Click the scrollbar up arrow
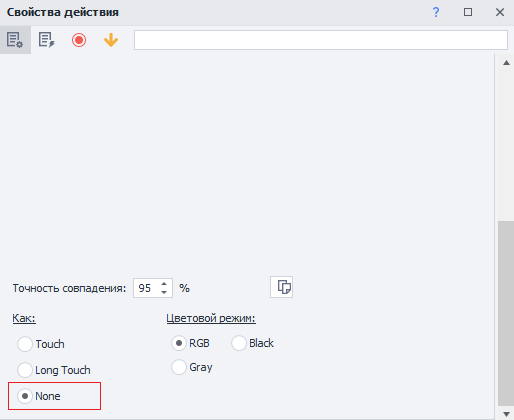Image resolution: width=514 pixels, height=420 pixels. click(506, 63)
